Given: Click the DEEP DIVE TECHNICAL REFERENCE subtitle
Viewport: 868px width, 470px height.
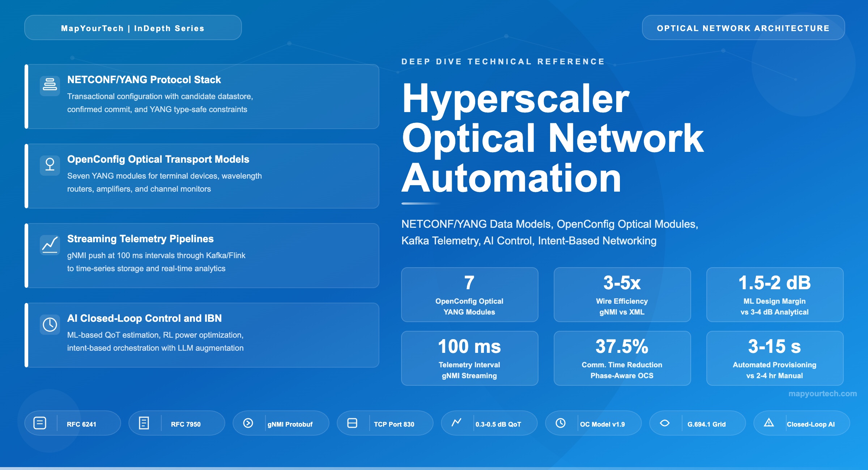Looking at the screenshot, I should (503, 61).
